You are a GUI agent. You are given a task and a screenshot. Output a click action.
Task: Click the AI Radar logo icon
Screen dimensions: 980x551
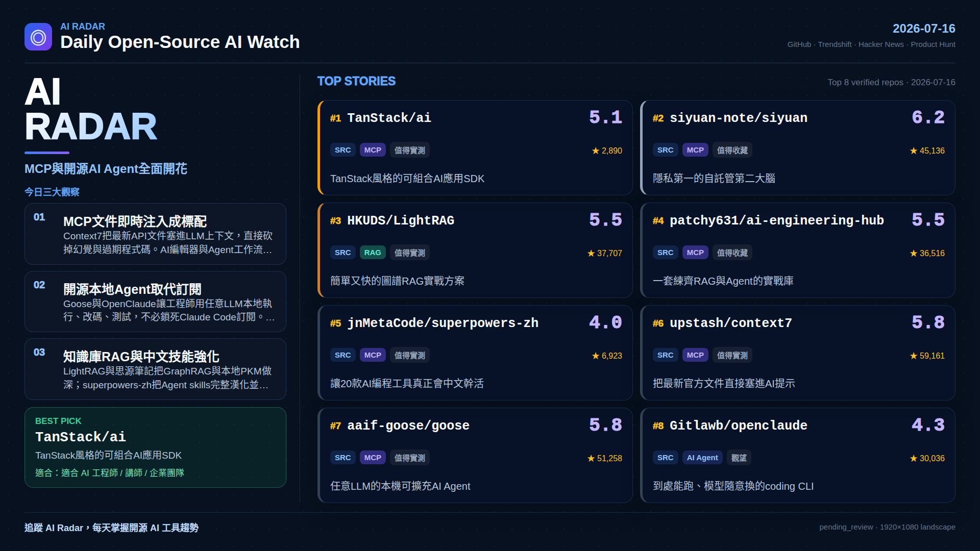click(38, 37)
